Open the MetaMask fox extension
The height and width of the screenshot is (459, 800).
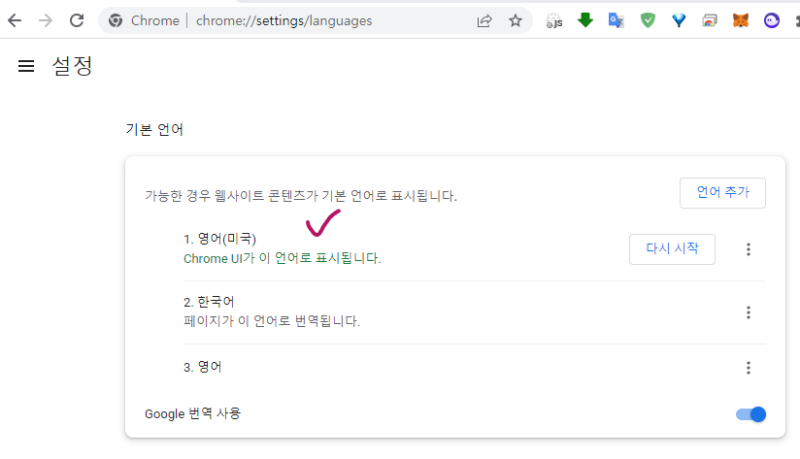pyautogui.click(x=741, y=20)
